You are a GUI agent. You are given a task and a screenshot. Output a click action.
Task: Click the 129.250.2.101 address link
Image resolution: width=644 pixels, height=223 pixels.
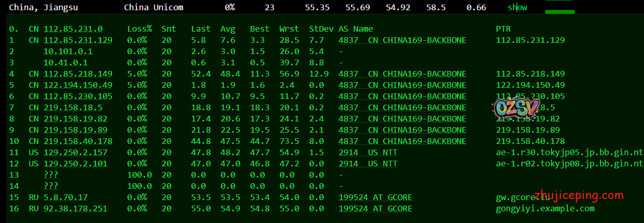(x=75, y=164)
